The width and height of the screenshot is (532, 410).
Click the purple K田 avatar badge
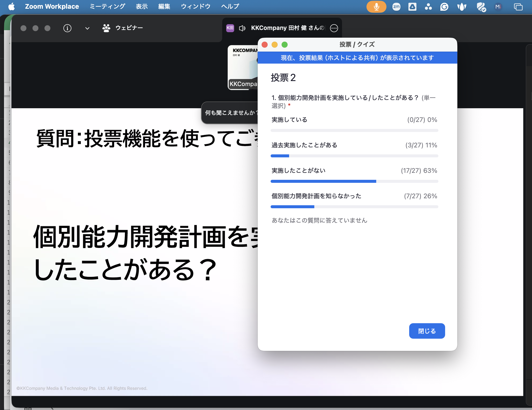pos(230,28)
